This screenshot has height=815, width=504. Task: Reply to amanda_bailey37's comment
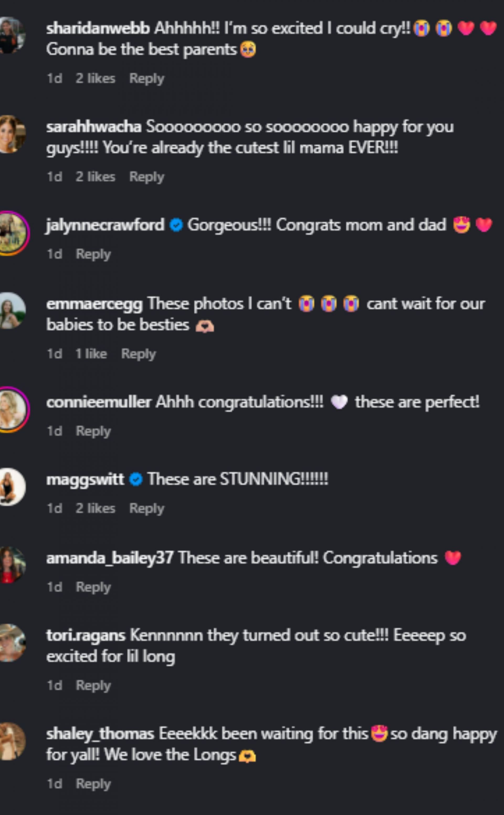[x=93, y=587]
